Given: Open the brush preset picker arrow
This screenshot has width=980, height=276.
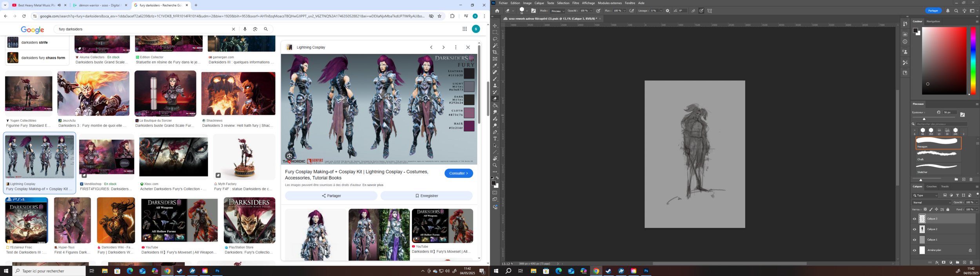Looking at the screenshot, I should point(528,11).
